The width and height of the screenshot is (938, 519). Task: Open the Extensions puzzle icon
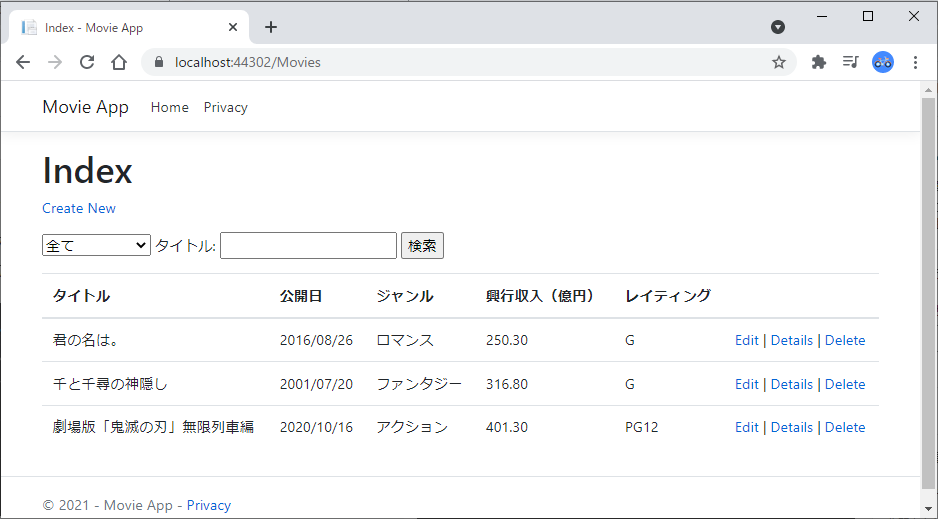(818, 62)
